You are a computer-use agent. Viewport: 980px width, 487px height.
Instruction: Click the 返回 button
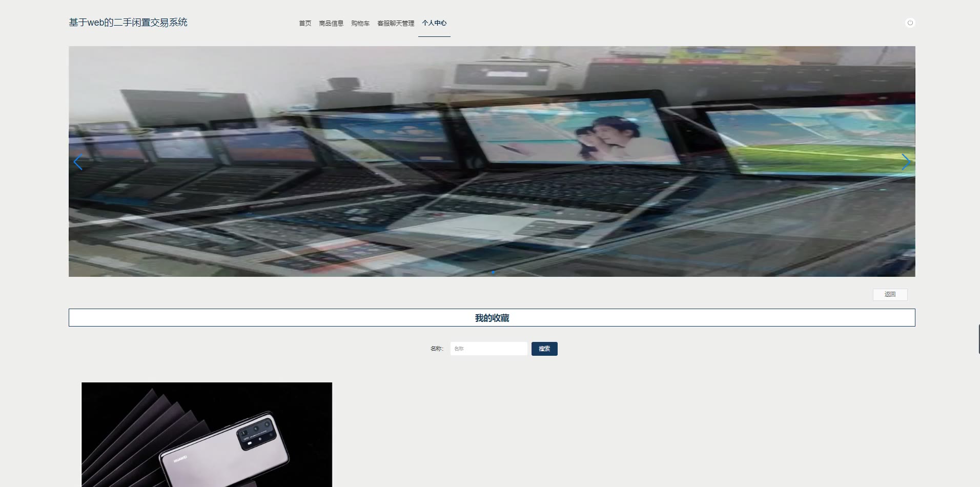tap(890, 294)
